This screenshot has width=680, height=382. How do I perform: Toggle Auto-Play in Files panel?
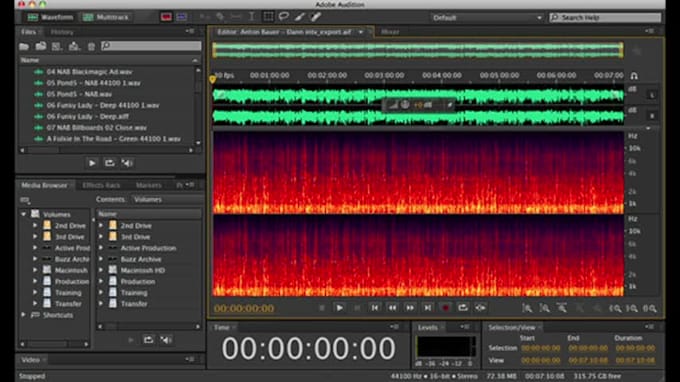click(x=127, y=163)
